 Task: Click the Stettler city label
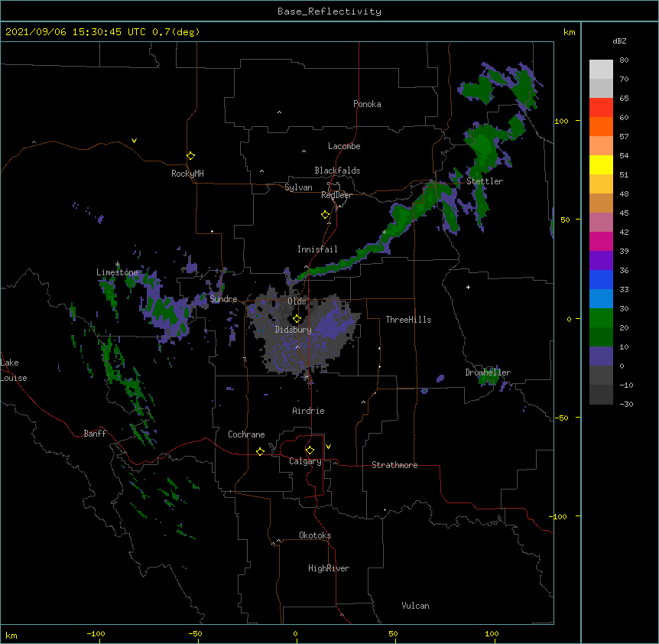click(485, 181)
